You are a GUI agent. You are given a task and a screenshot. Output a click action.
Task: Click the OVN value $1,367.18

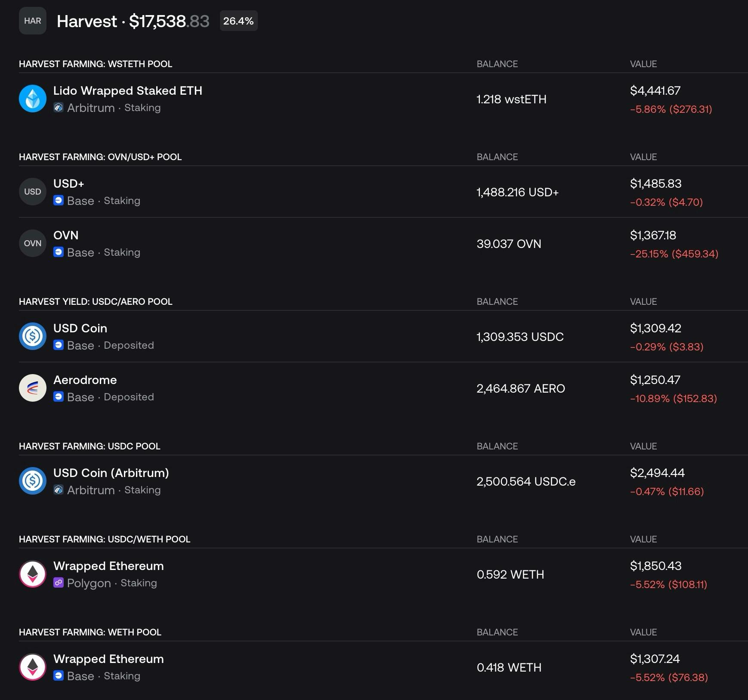pyautogui.click(x=653, y=235)
